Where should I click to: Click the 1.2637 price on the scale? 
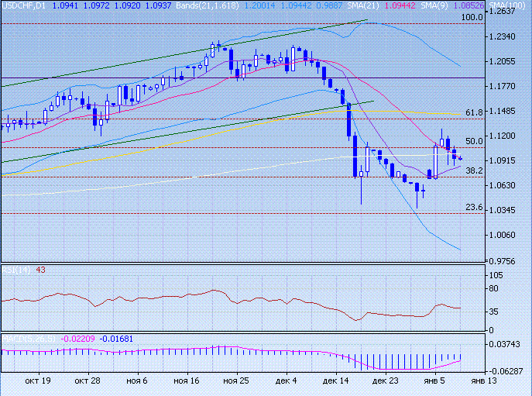[x=504, y=12]
